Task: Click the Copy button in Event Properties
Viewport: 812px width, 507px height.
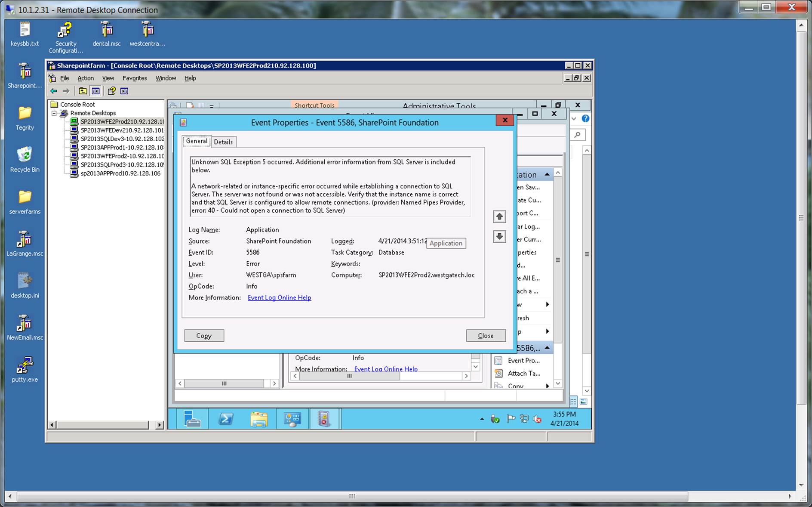Action: click(x=204, y=336)
